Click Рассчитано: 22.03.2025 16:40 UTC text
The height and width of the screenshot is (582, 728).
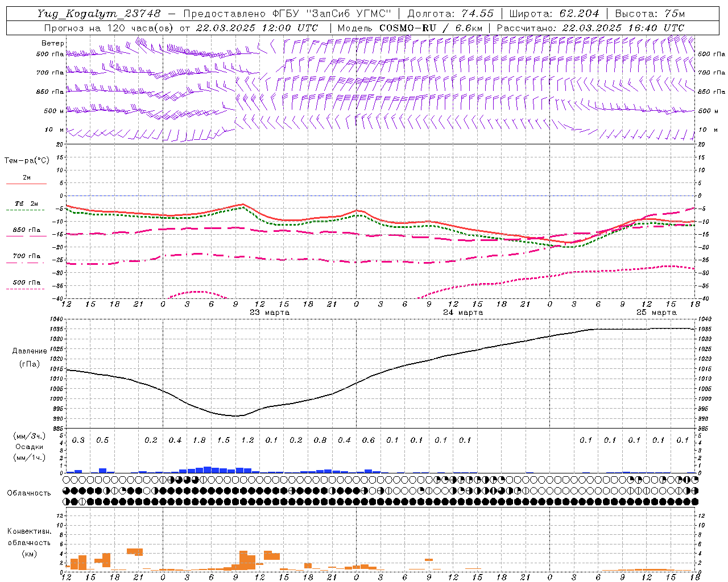point(590,28)
